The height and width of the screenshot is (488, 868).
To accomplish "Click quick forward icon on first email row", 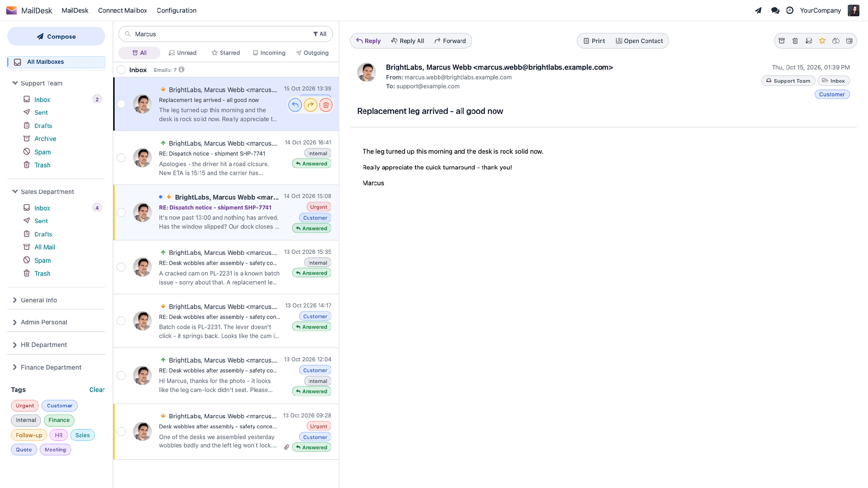I will point(311,105).
